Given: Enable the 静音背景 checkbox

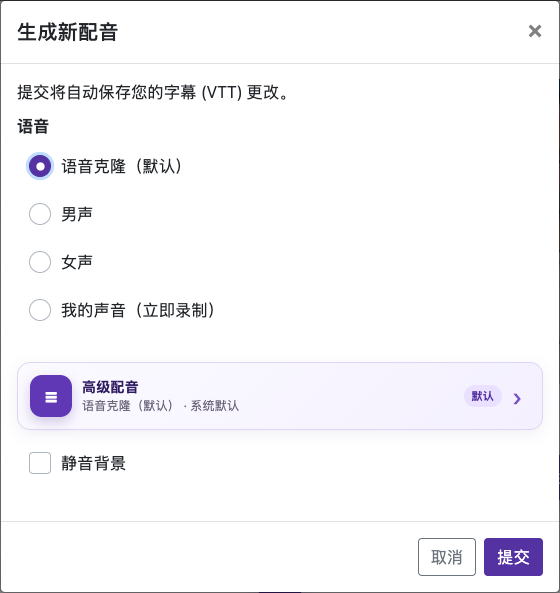Looking at the screenshot, I should point(40,463).
